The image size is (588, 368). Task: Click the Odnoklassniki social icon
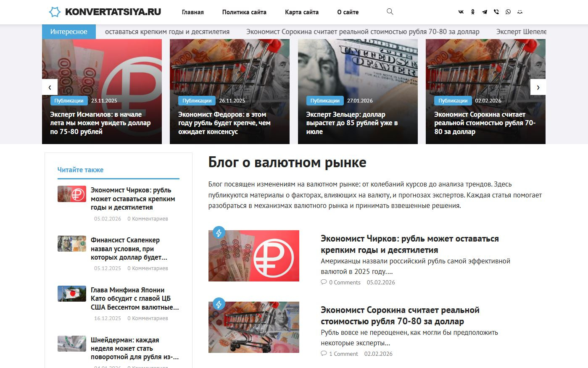point(473,12)
